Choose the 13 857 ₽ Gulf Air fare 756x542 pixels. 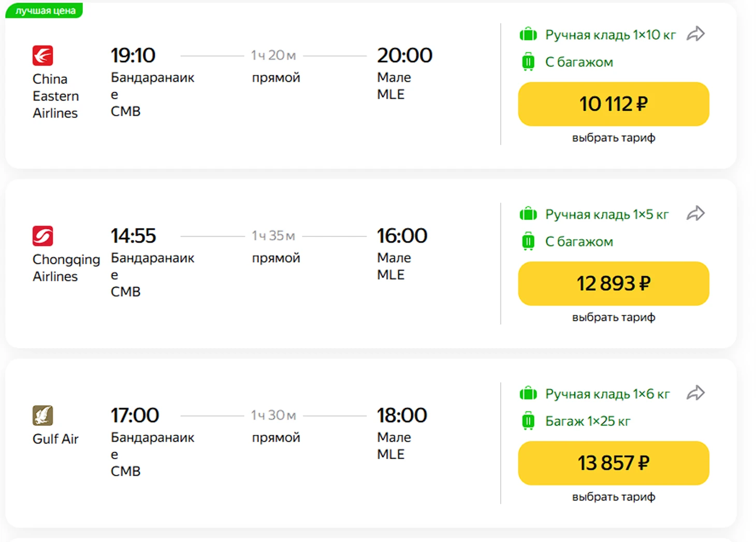[613, 463]
